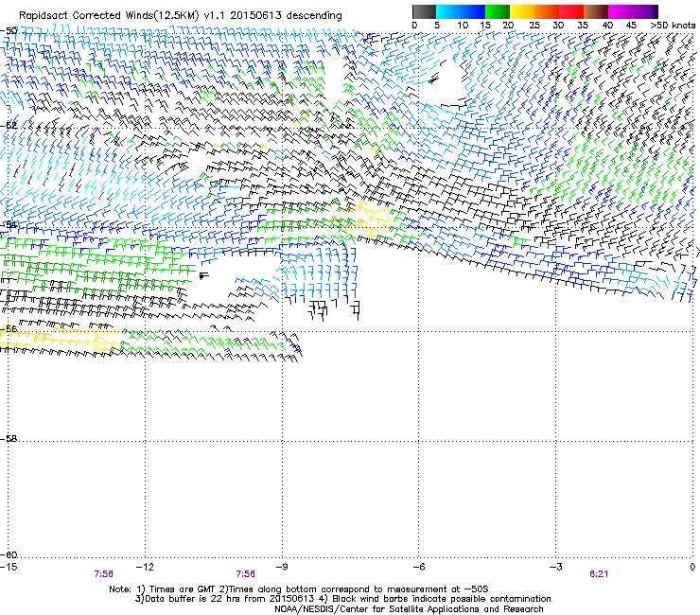Image resolution: width=700 pixels, height=615 pixels.
Task: Click the orange 25-30 knots legend swatch
Action: 547,11
